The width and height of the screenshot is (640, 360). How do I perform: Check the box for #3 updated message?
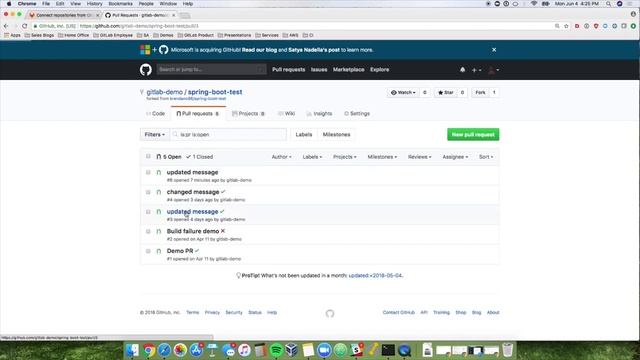(x=148, y=211)
